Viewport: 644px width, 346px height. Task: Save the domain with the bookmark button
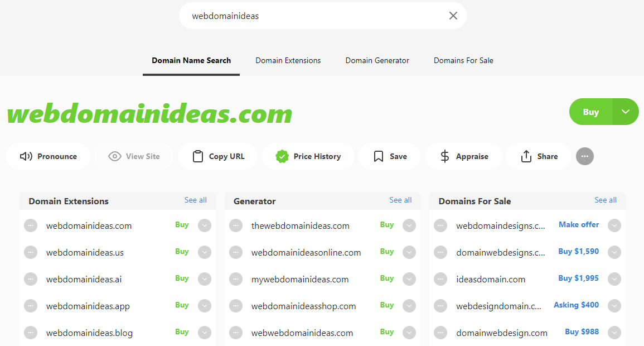(x=390, y=156)
